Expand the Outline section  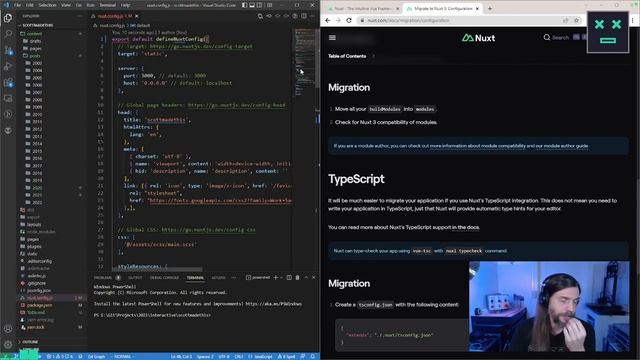[x=29, y=342]
